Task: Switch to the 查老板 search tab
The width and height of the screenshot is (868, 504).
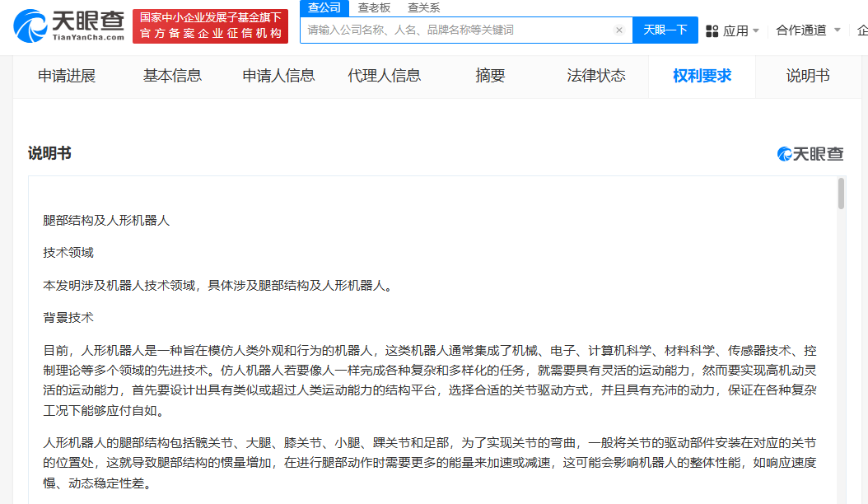Action: pos(374,7)
